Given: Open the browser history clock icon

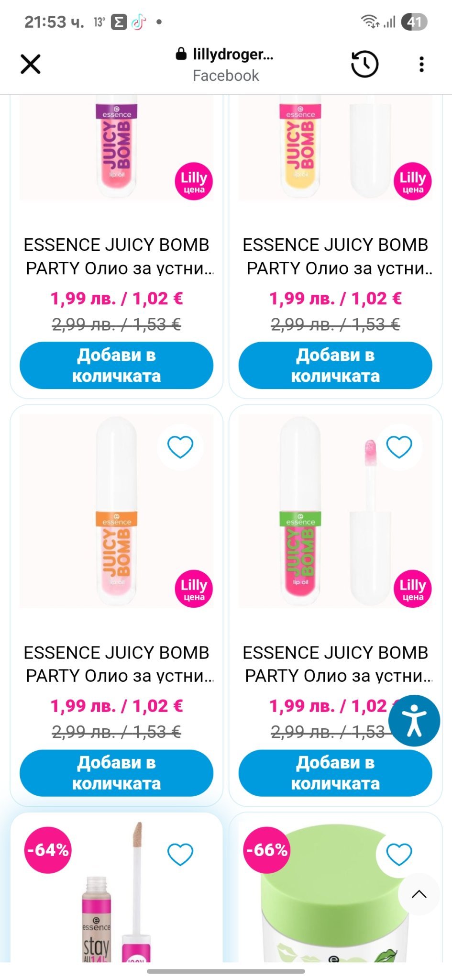Looking at the screenshot, I should (364, 64).
